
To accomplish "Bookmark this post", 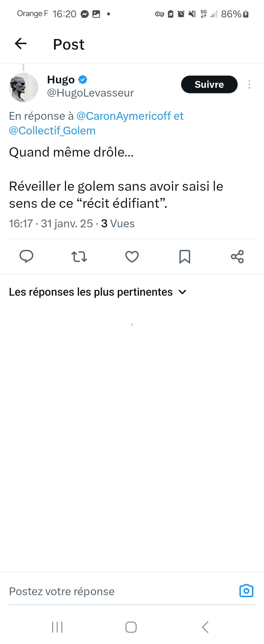I will (x=185, y=256).
